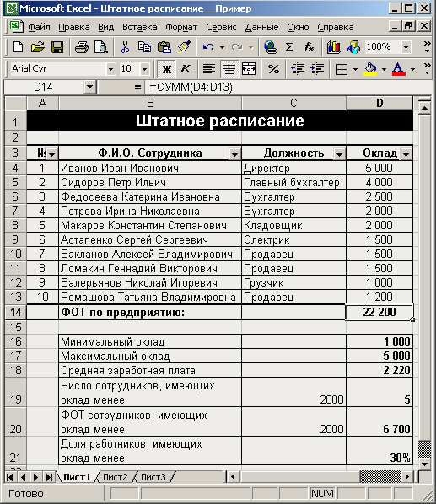Increase indent of the cell
Screen dimensions: 436x504
317,69
